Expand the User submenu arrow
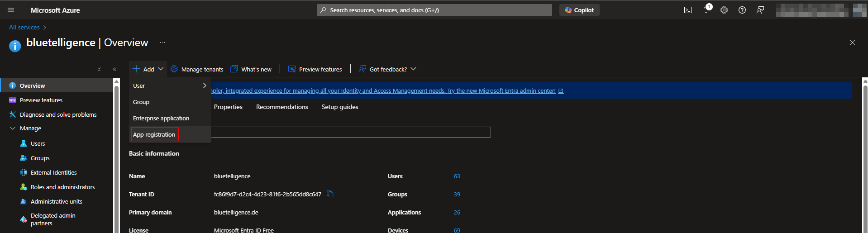The height and width of the screenshot is (233, 868). (204, 86)
